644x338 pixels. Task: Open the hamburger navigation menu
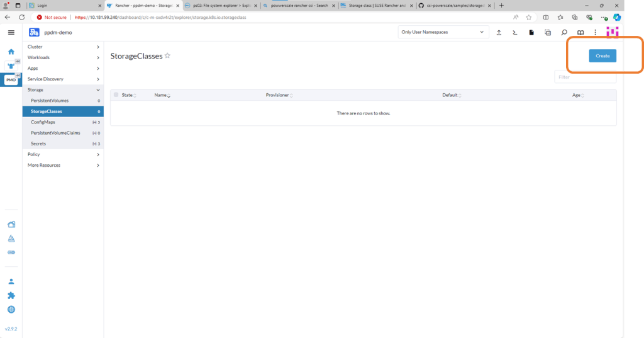coord(11,32)
